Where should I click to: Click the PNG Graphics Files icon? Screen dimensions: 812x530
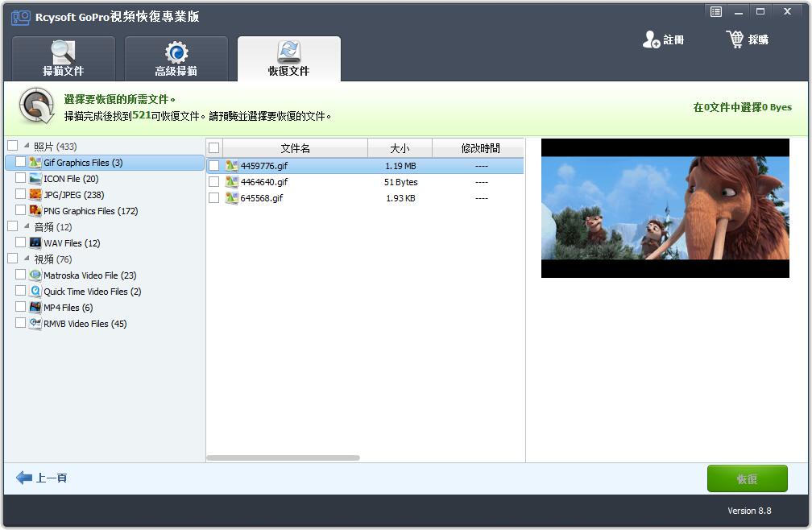tap(35, 211)
